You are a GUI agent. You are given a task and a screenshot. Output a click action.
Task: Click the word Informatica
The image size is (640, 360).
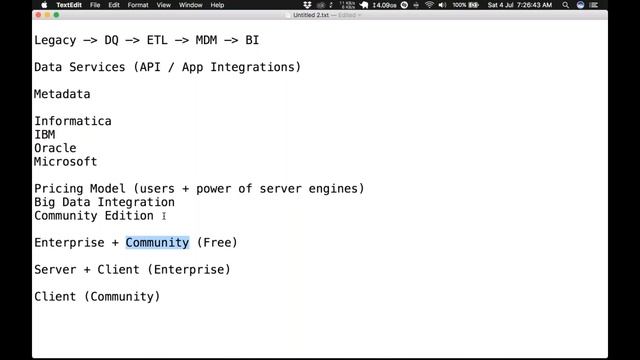tap(73, 121)
